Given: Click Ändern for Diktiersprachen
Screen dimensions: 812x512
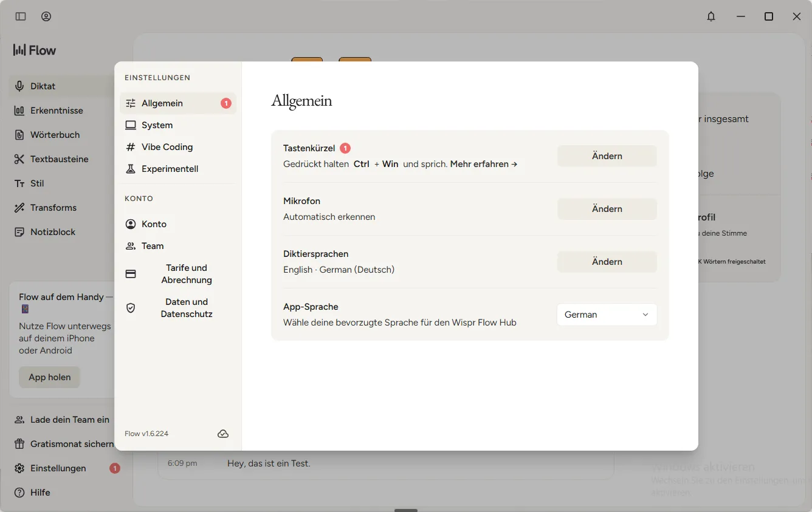Looking at the screenshot, I should (607, 262).
